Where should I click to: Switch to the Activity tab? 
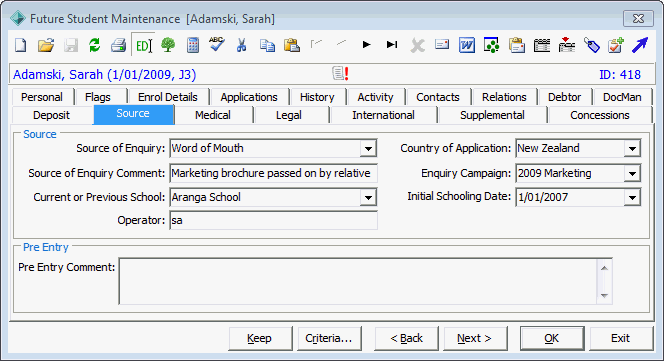376,97
